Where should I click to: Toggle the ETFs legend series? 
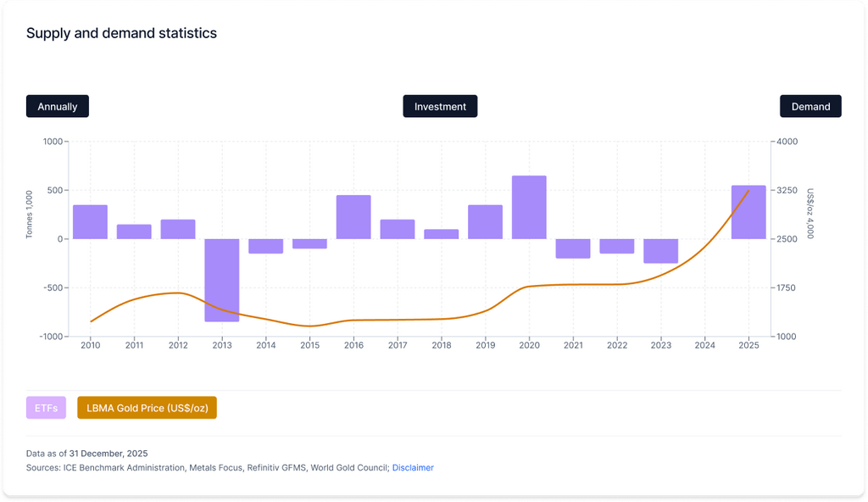click(46, 408)
